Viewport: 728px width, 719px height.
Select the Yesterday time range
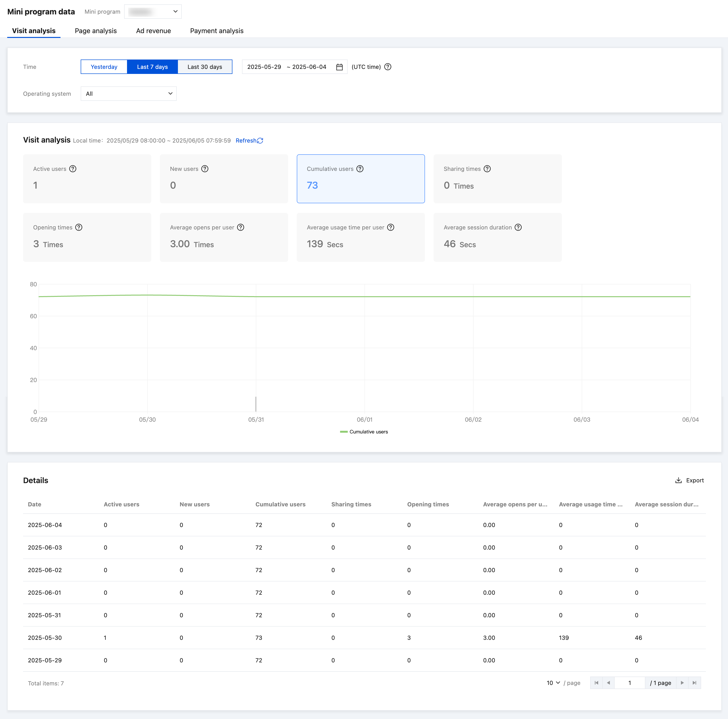pyautogui.click(x=104, y=67)
